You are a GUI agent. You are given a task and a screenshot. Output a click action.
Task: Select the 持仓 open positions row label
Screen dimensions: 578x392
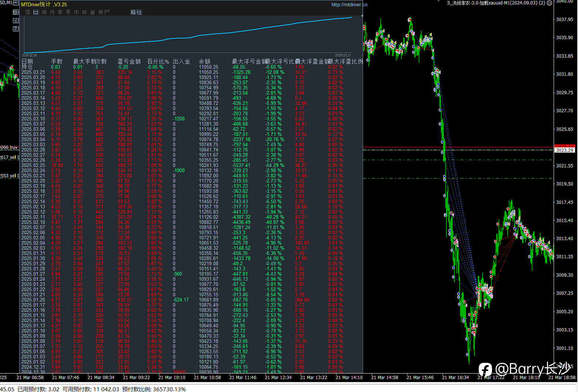pos(27,67)
